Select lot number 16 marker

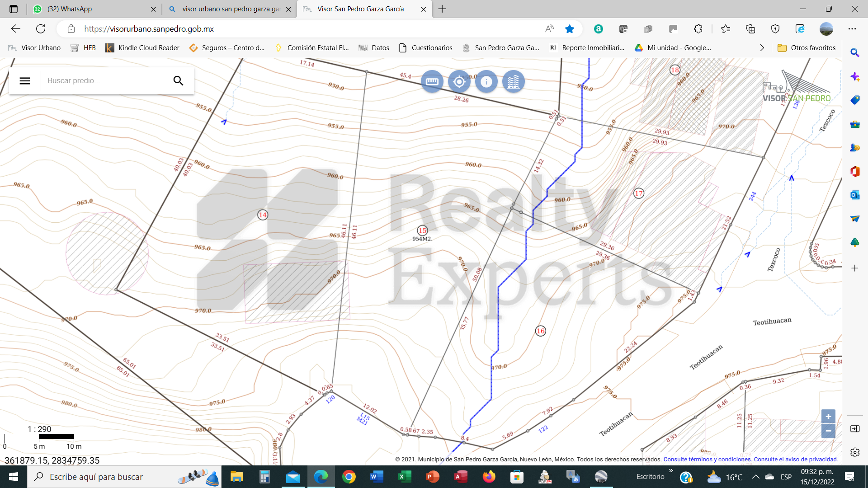[540, 331]
